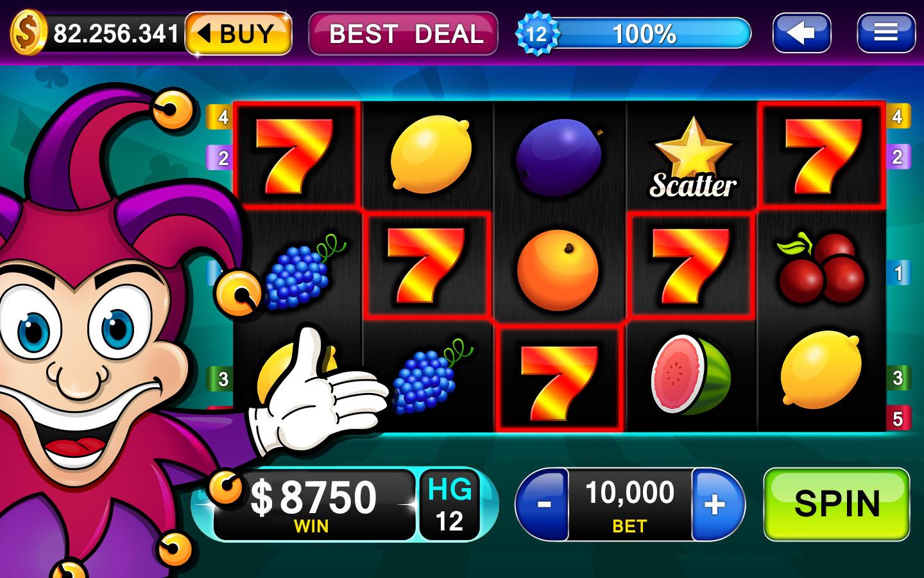This screenshot has height=578, width=924.
Task: Tap the $8750 WIN display
Action: 313,505
